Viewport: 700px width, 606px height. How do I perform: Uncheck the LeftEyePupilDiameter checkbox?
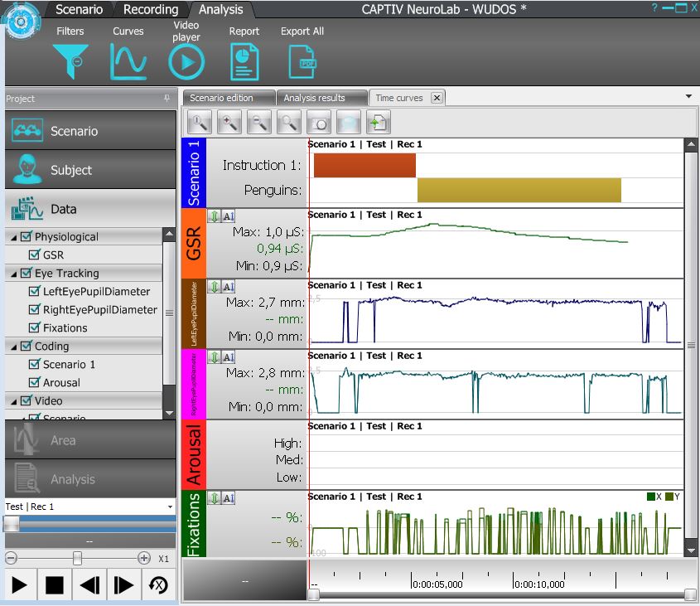[x=34, y=291]
